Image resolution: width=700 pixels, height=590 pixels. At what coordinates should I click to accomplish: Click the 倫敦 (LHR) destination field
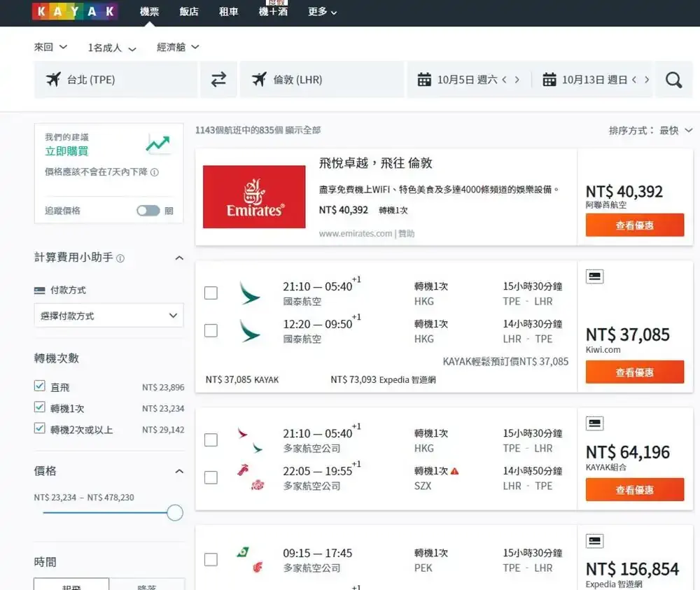[x=322, y=80]
